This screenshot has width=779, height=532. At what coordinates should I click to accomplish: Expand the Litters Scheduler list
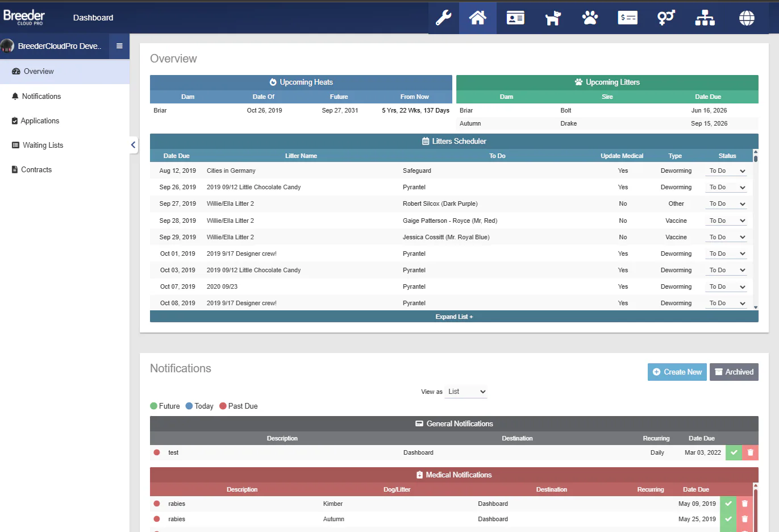[454, 317]
